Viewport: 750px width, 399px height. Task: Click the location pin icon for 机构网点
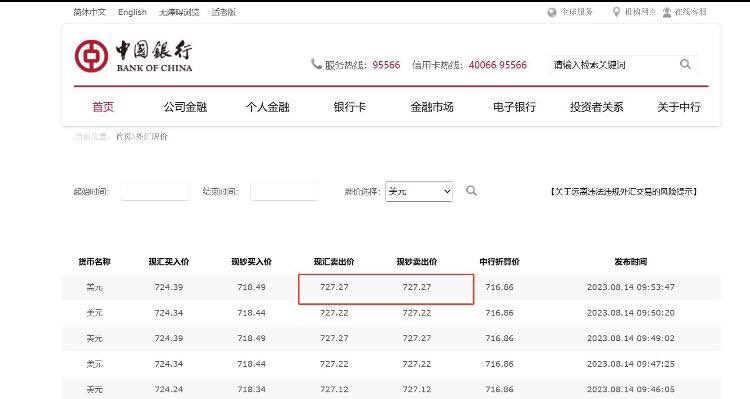coord(617,12)
